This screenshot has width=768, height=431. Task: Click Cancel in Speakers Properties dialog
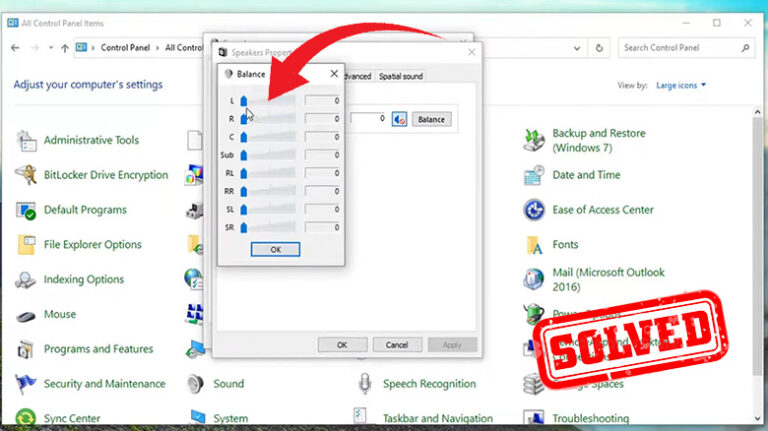click(x=397, y=344)
